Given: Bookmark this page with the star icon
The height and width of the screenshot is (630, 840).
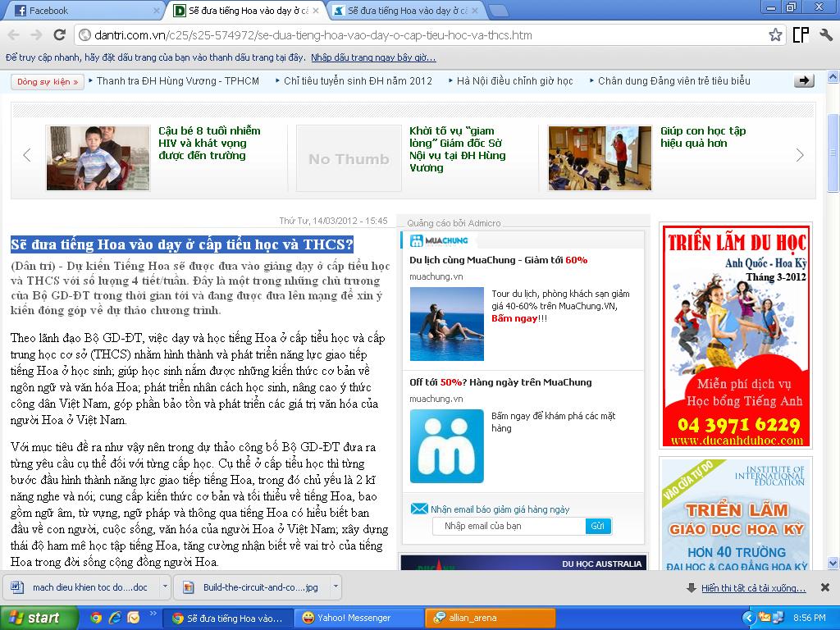Looking at the screenshot, I should pyautogui.click(x=775, y=35).
